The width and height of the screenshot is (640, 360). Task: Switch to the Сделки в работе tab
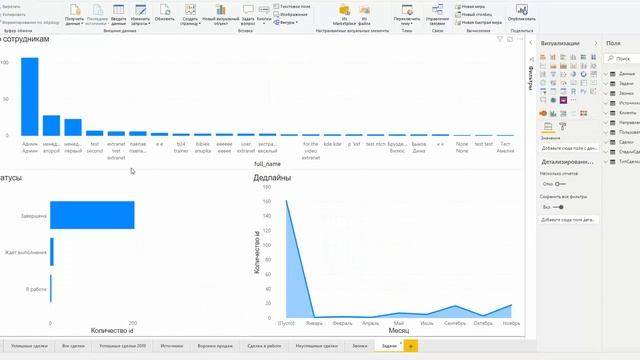click(x=264, y=346)
